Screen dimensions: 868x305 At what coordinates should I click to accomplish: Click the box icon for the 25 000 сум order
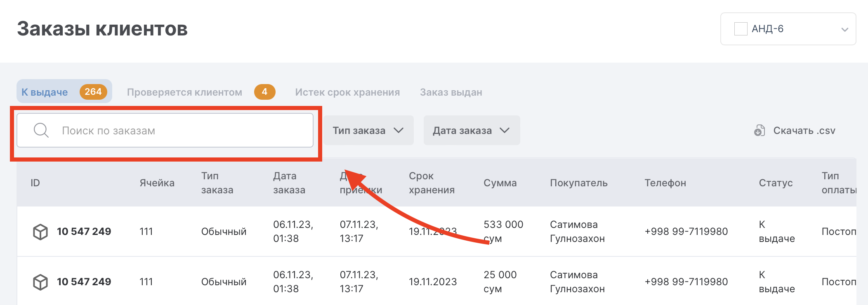click(x=40, y=282)
